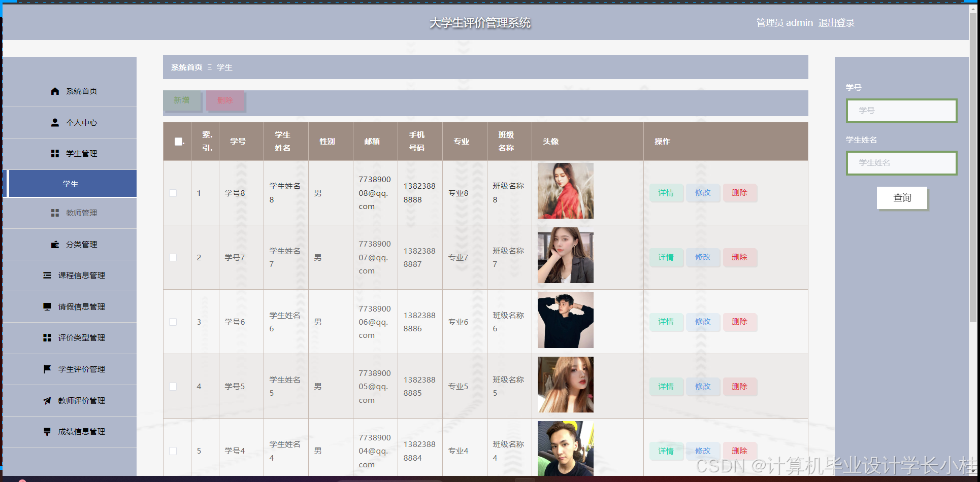
Task: Expand the 课程信息管理 sidebar menu
Action: click(x=70, y=276)
